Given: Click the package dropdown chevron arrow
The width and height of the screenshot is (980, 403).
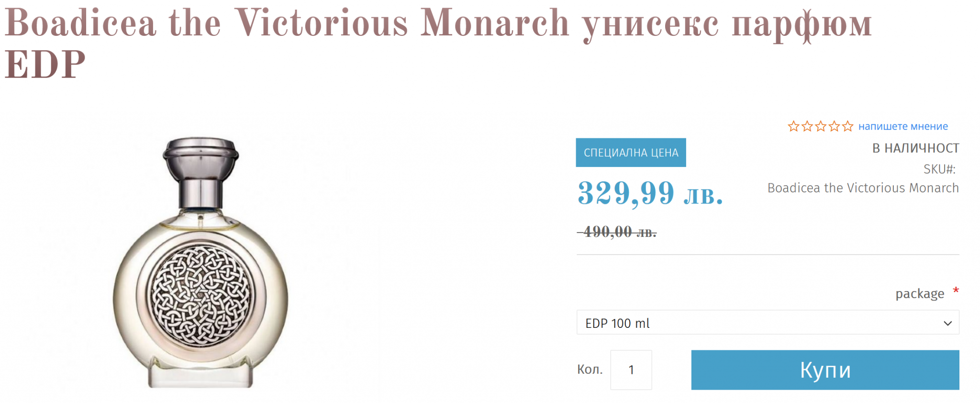Looking at the screenshot, I should coord(947,323).
